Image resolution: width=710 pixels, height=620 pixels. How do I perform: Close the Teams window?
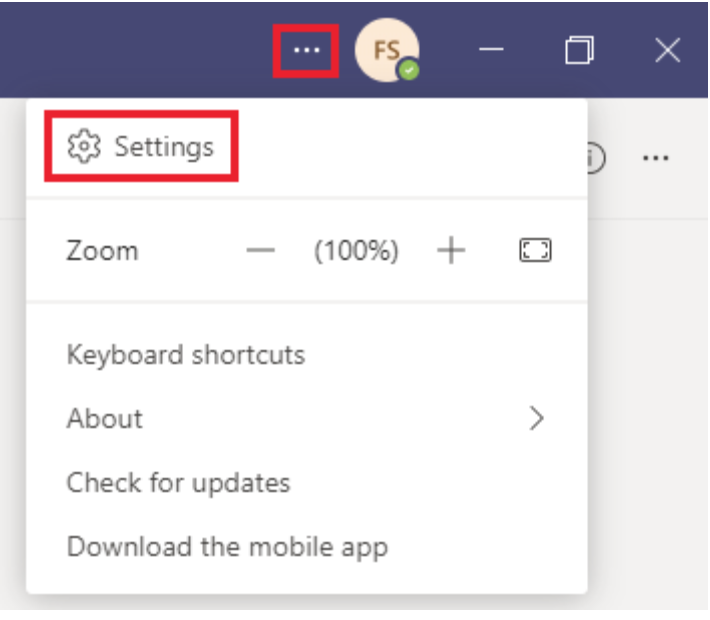point(668,50)
